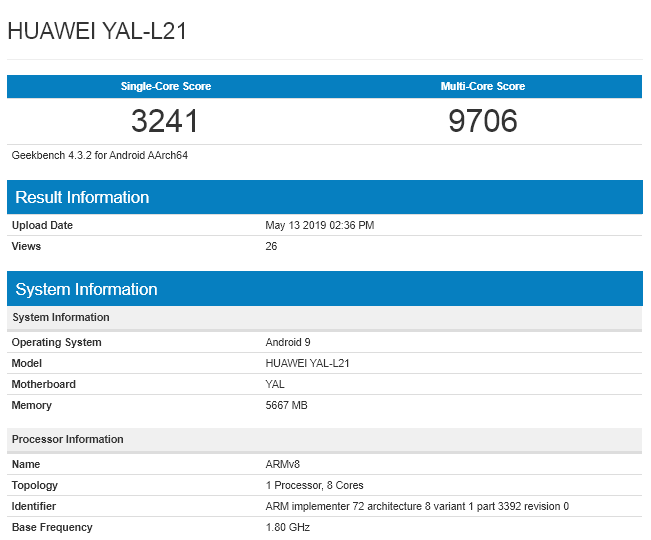651x540 pixels.
Task: Click the blue System Information section header
Action: pyautogui.click(x=86, y=289)
